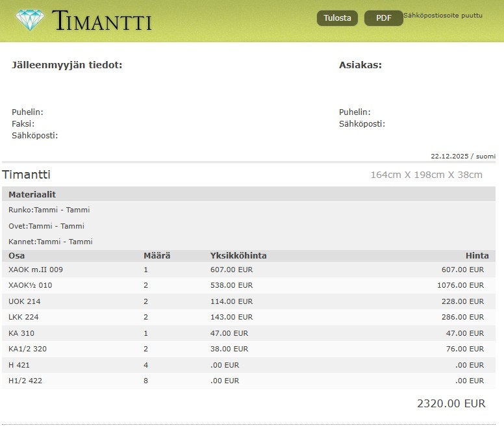Click the Tulosta print button
The width and height of the screenshot is (504, 430).
337,18
